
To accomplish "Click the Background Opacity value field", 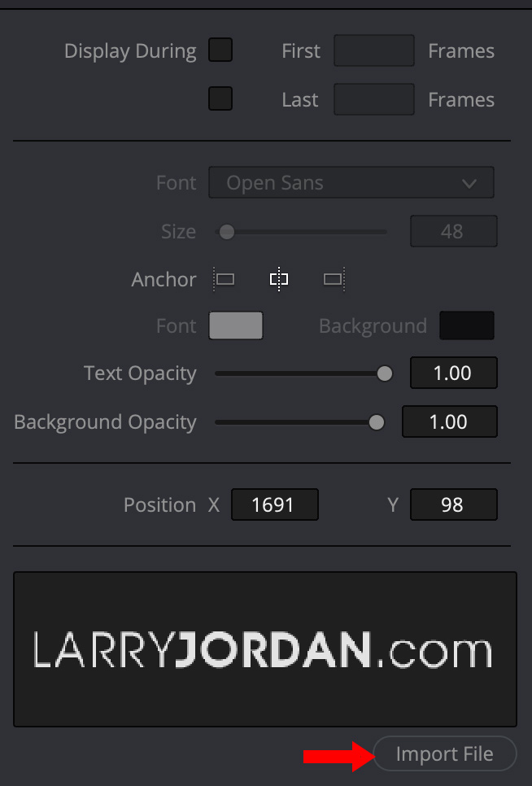I will [x=450, y=422].
